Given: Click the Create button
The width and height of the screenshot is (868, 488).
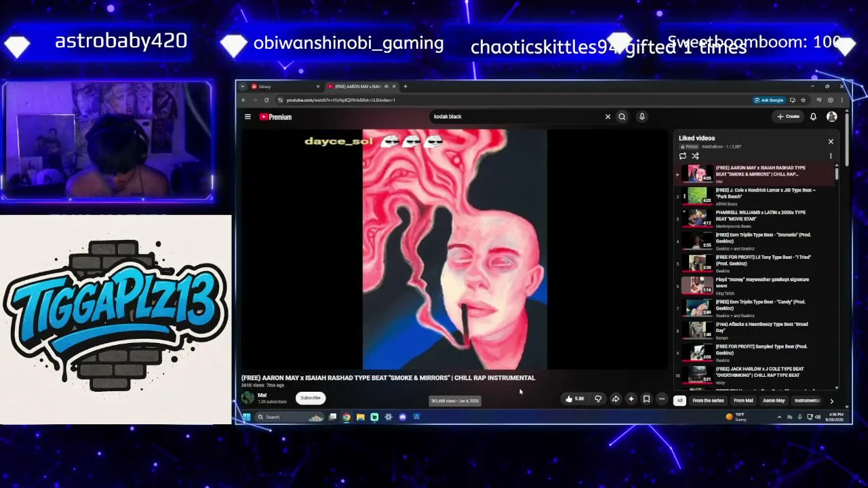Looking at the screenshot, I should (788, 117).
